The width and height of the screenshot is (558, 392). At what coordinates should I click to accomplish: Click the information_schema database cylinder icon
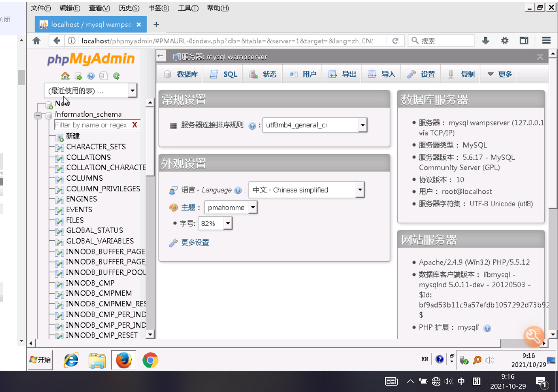49,115
